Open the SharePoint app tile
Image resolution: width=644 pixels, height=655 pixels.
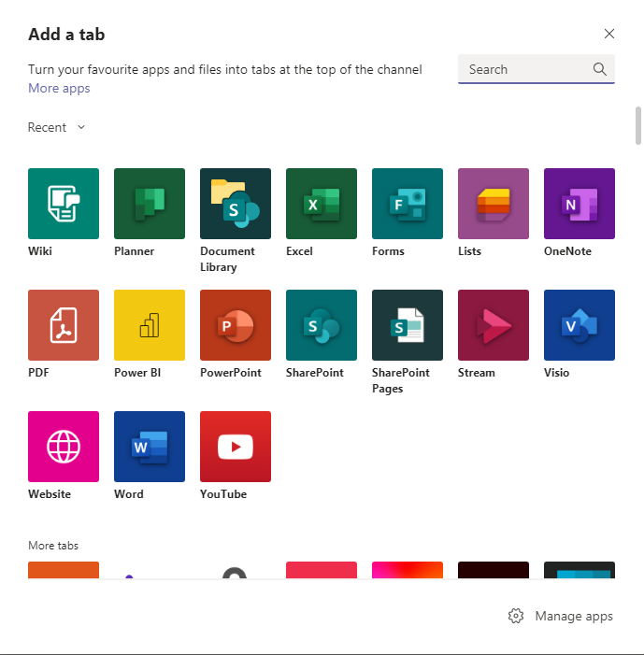[322, 325]
